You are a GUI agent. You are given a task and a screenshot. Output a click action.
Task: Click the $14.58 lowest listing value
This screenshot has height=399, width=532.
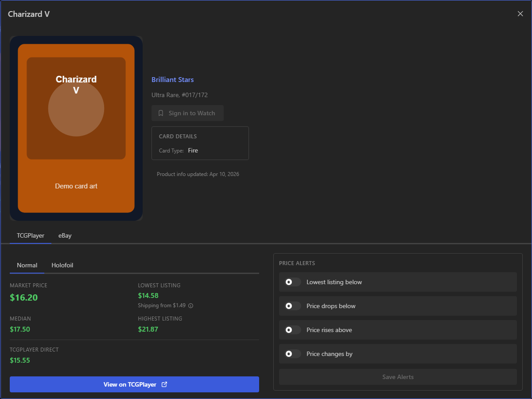148,295
